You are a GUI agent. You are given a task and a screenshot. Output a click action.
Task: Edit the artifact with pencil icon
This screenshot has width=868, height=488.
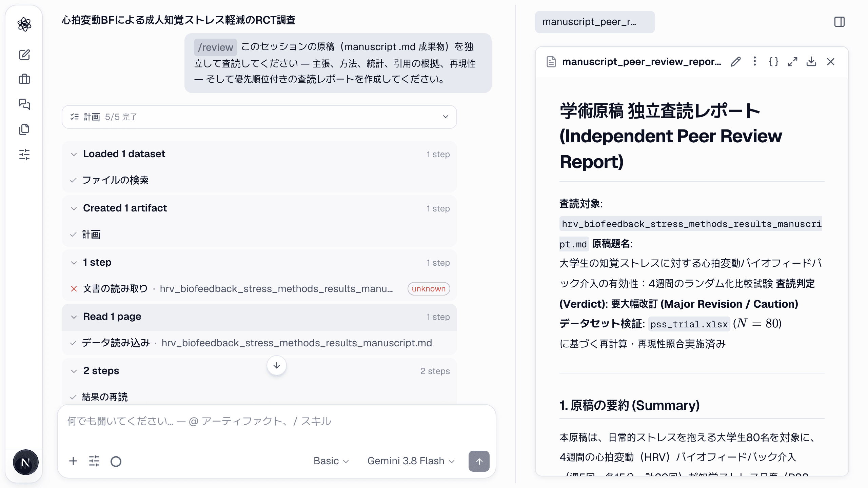tap(736, 62)
